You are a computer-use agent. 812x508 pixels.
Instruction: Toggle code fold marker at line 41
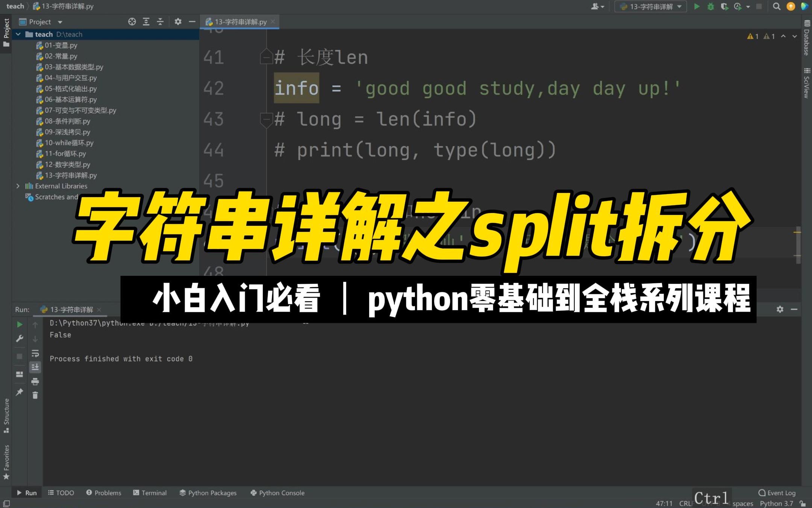266,57
